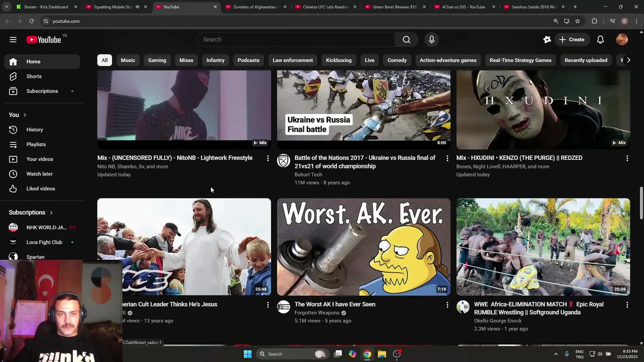Select Recently uploaded filter chip

click(586, 60)
